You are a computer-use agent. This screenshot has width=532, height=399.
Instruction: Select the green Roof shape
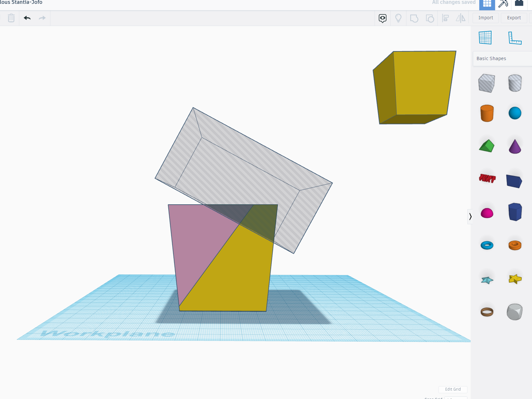point(487,146)
